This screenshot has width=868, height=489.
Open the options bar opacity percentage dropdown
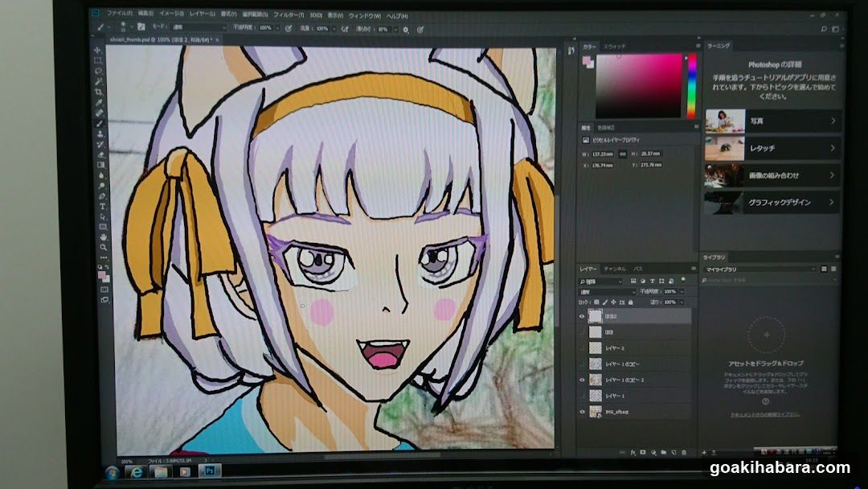pos(277,28)
